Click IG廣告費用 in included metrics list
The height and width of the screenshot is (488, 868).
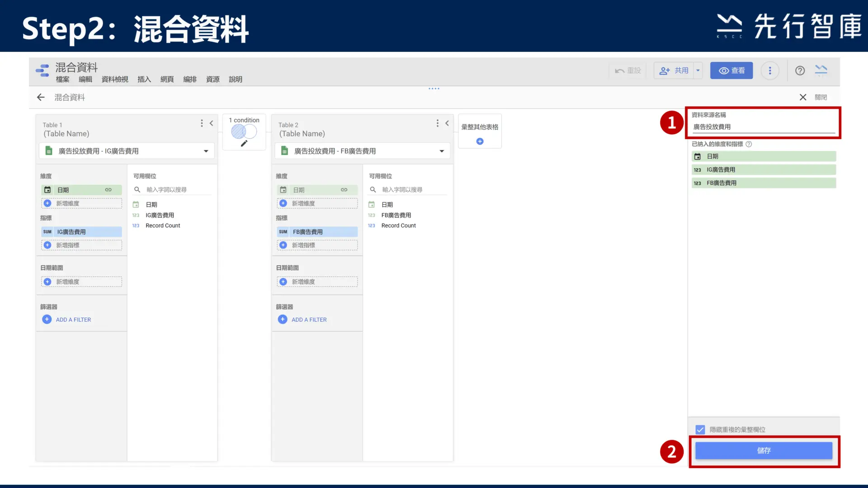[764, 170]
